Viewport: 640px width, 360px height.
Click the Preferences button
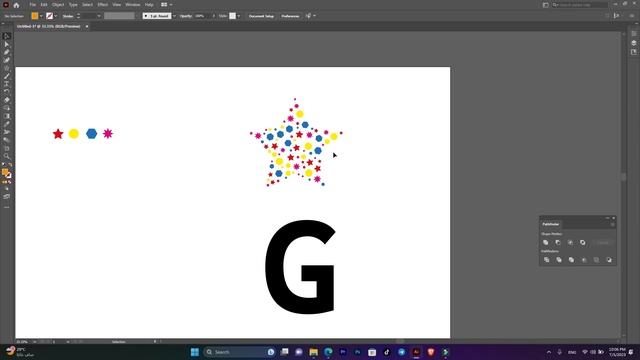(290, 16)
